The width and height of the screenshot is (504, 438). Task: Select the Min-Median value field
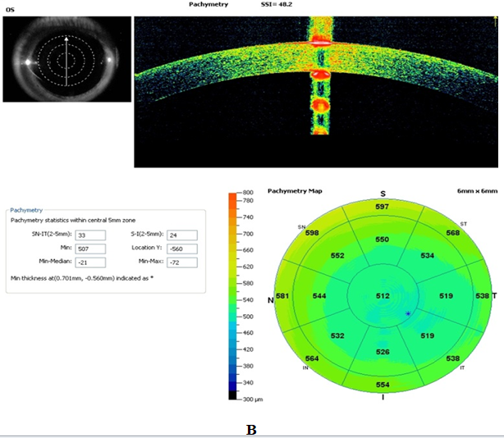coord(88,261)
